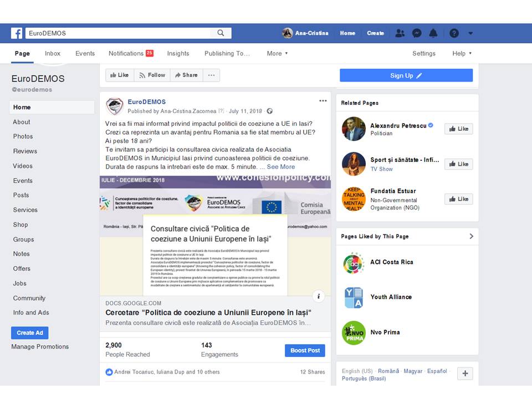Click the public audience globe icon
The image size is (532, 399).
coord(270,111)
